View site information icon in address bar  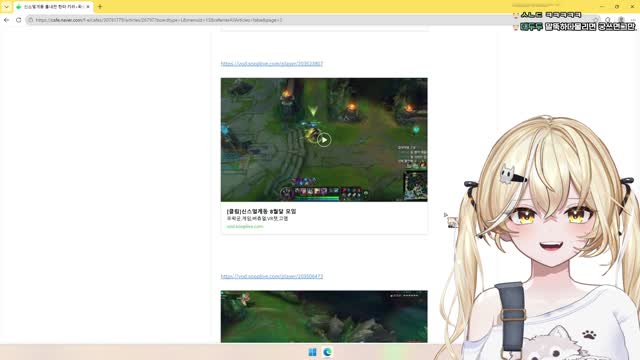coord(31,20)
